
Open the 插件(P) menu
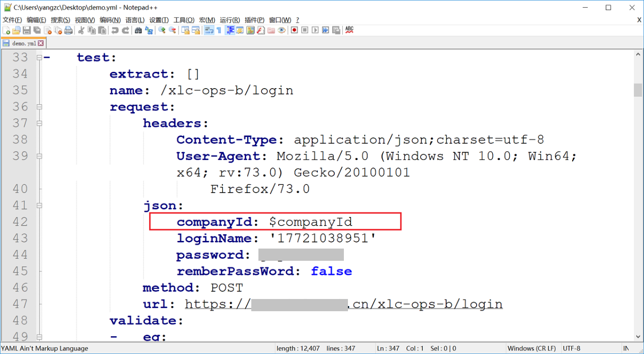click(x=254, y=20)
